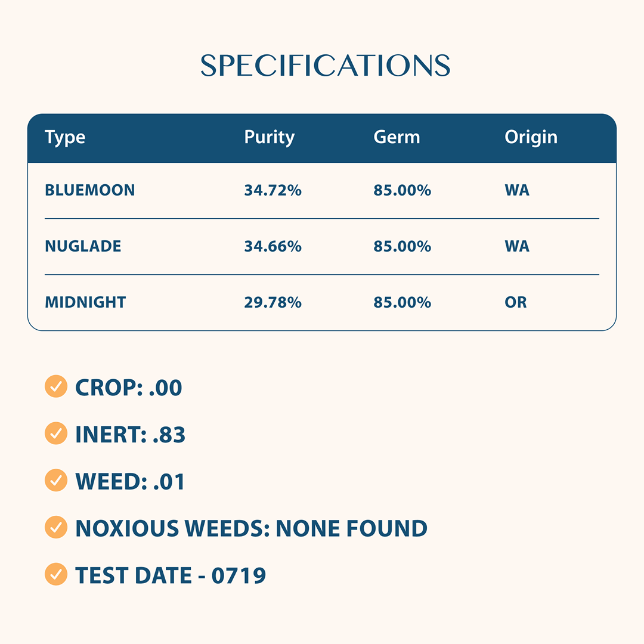Viewport: 644px width, 644px height.
Task: Click the MIDNIGHT row label
Action: click(x=85, y=302)
